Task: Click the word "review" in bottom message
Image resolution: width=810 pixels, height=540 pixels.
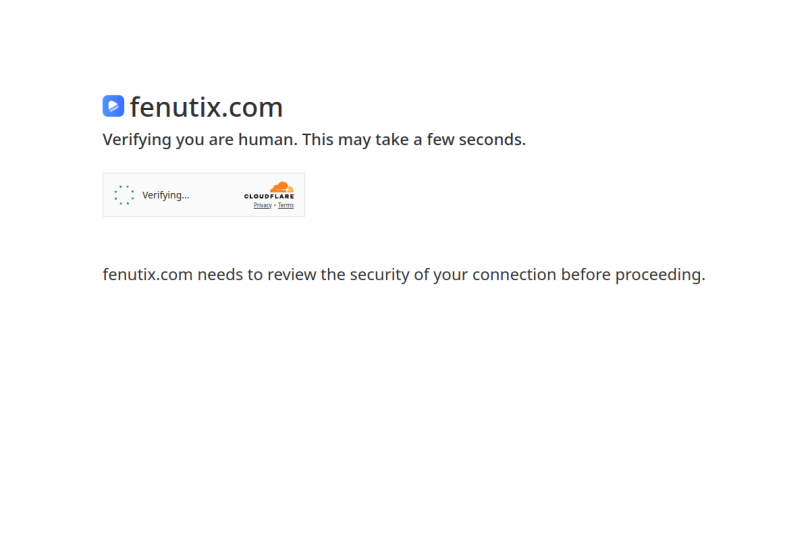Action: [x=291, y=274]
